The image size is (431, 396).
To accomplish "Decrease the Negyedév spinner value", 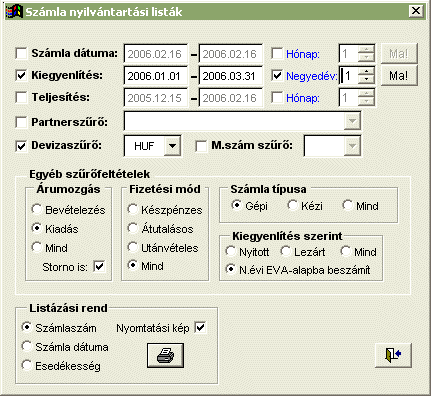I will (366, 80).
